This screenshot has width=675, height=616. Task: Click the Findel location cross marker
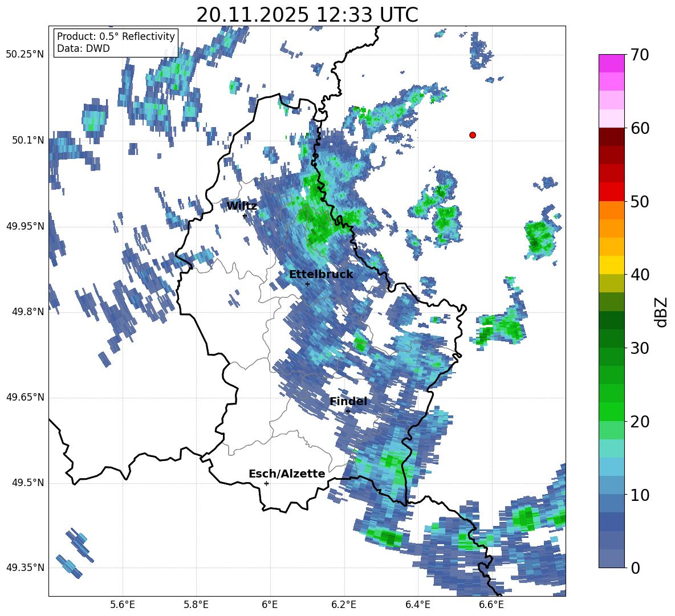tap(348, 411)
